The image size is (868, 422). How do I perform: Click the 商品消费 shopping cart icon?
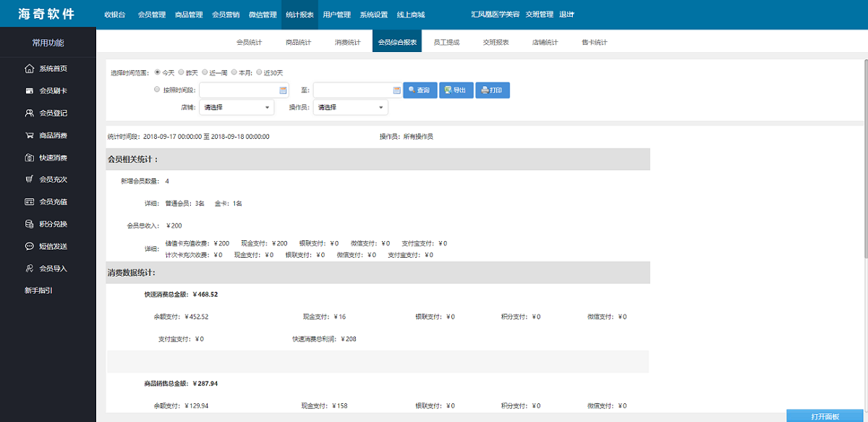point(29,135)
